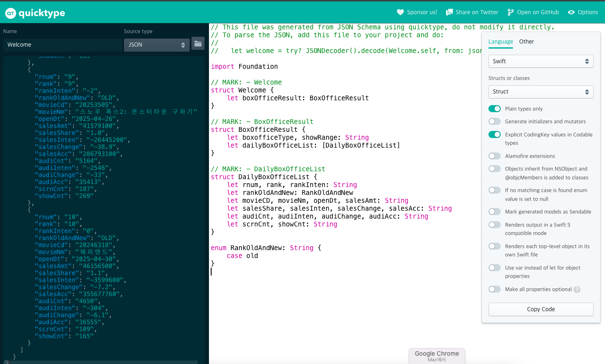Click the struct Welcome declaration
605x364 pixels.
click(x=242, y=90)
